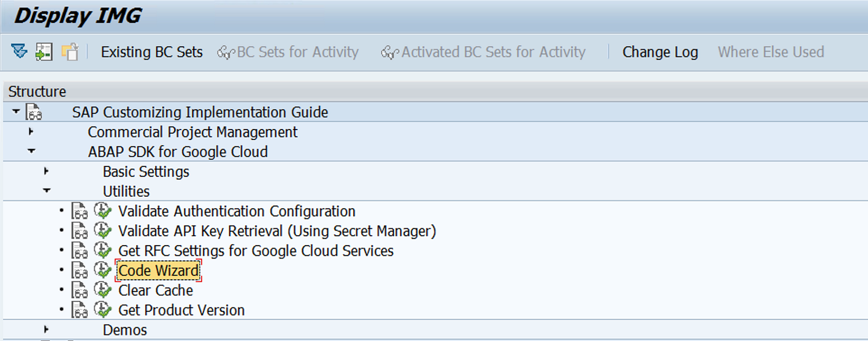This screenshot has height=341, width=868.
Task: Collapse the Utilities node
Action: pos(47,191)
